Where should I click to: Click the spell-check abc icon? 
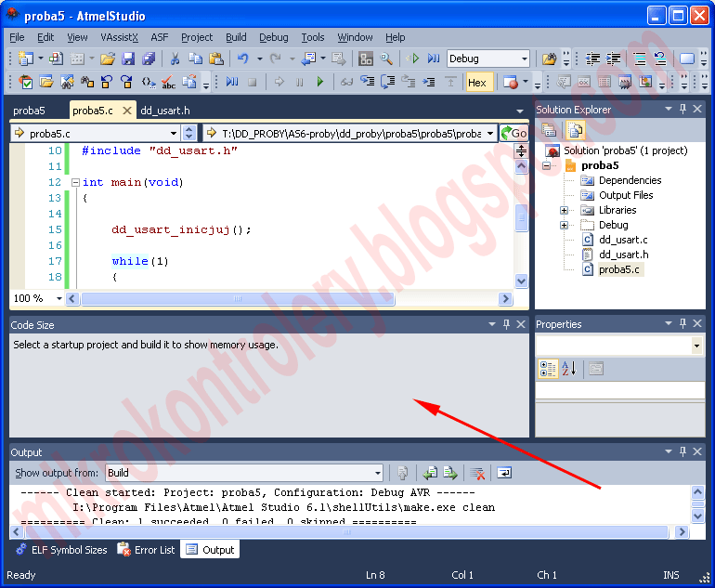pyautogui.click(x=169, y=82)
